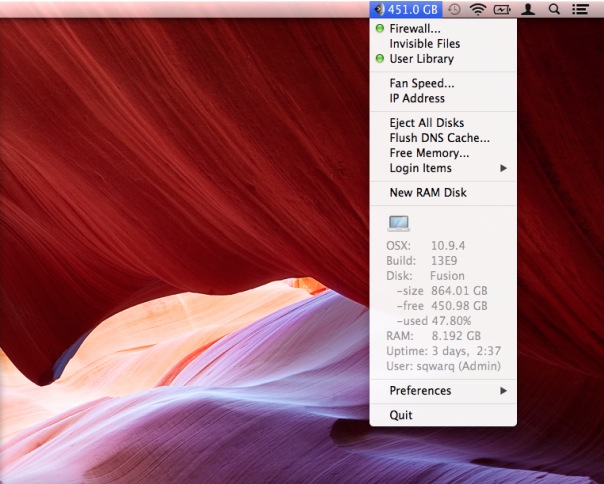Open the Wi-Fi status menu
Screen dimensions: 604x484
[478, 9]
